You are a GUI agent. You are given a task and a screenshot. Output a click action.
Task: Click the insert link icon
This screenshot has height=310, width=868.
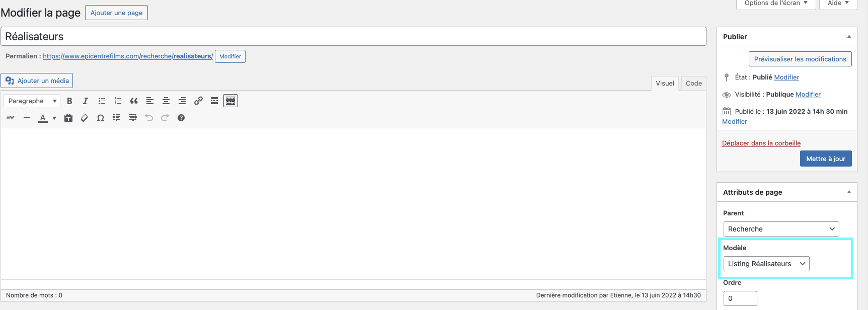point(198,101)
